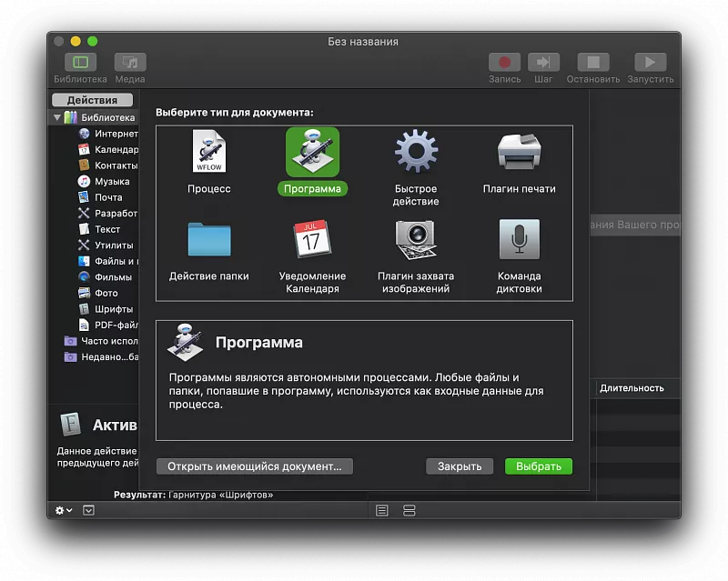Open the gear action menu dropdown
Screen dimensions: 728x581
pos(63,510)
